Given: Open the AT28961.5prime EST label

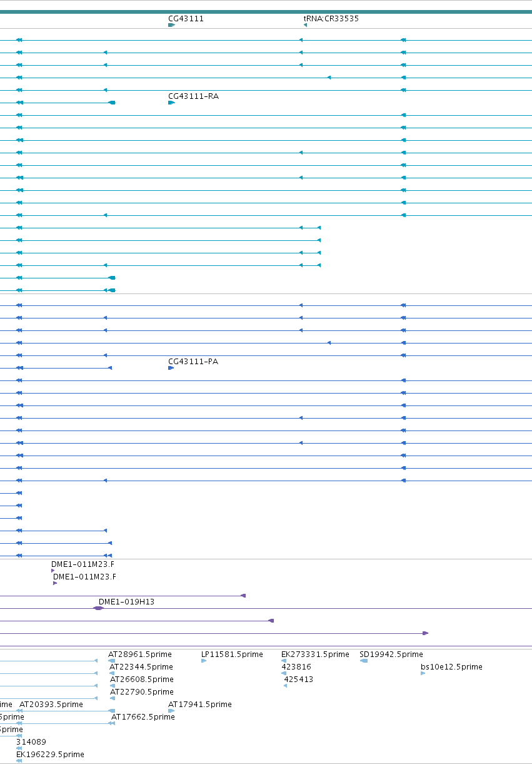Looking at the screenshot, I should (140, 654).
